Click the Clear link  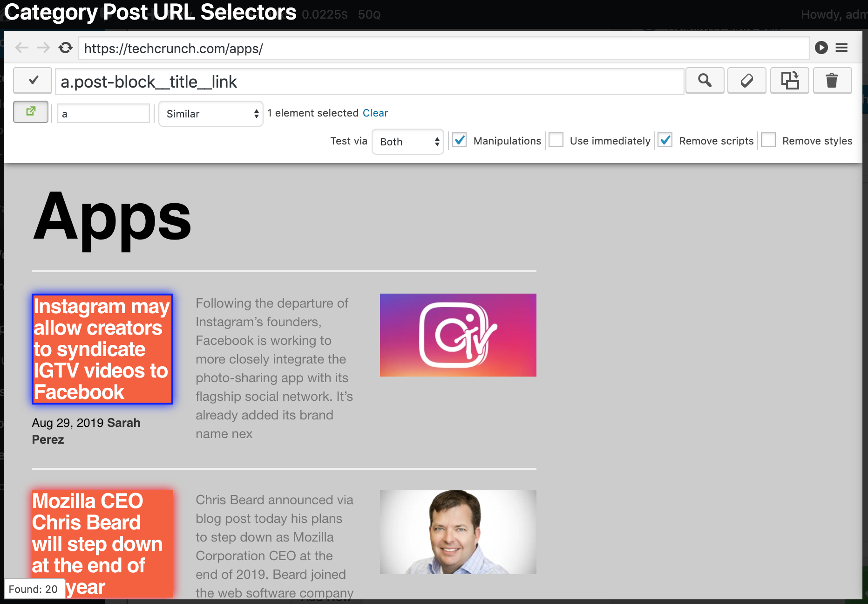tap(375, 113)
